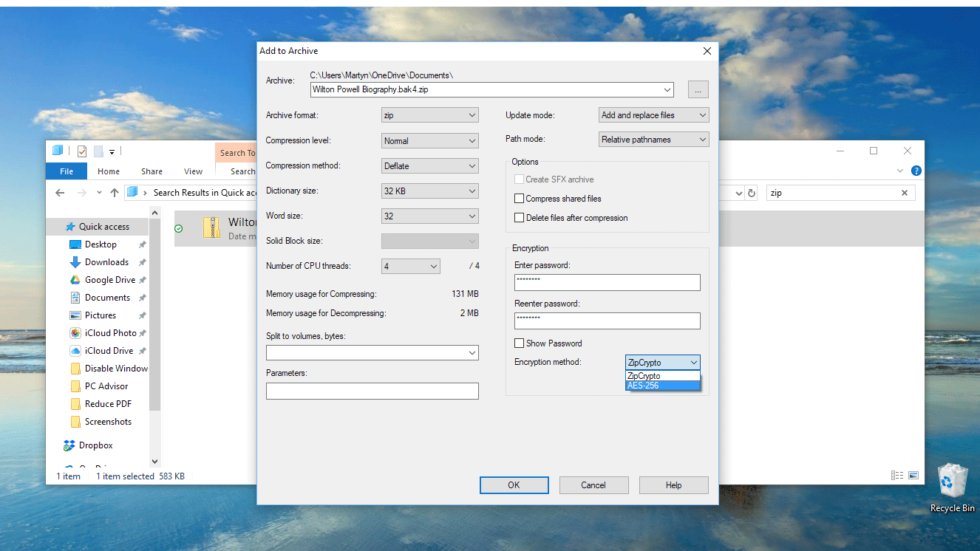The image size is (980, 551).
Task: Click the Enter password field
Action: point(607,282)
